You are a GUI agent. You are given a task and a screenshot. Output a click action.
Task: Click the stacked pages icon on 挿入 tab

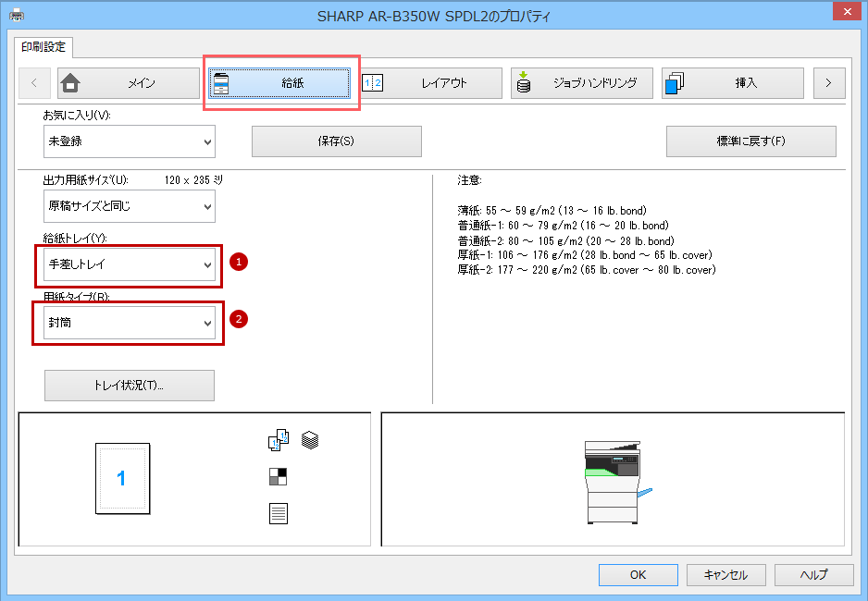click(x=675, y=83)
